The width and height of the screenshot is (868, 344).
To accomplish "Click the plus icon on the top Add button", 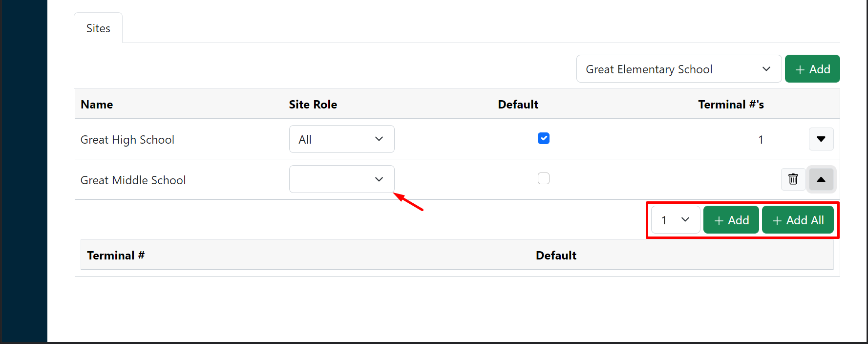I will [799, 69].
